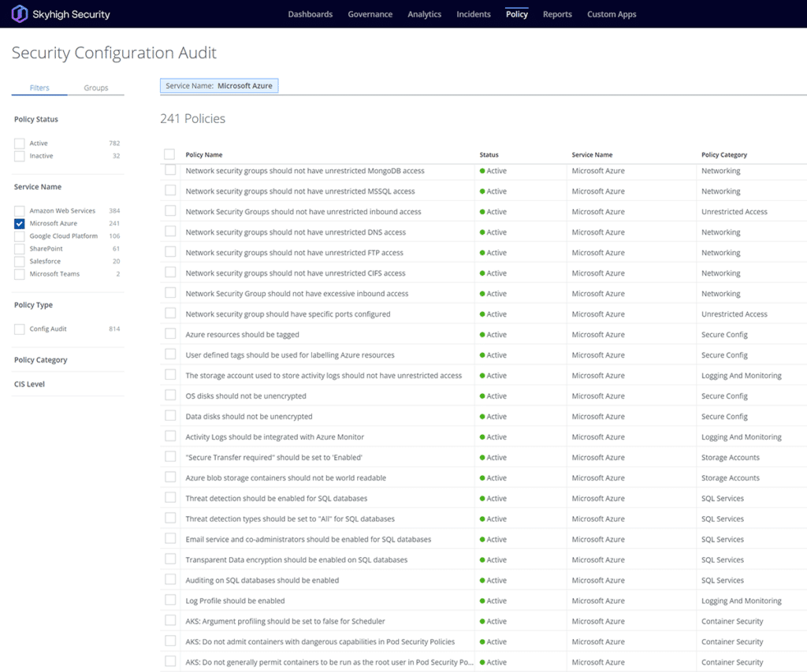Expand the Policy Category filter section

[x=41, y=360]
